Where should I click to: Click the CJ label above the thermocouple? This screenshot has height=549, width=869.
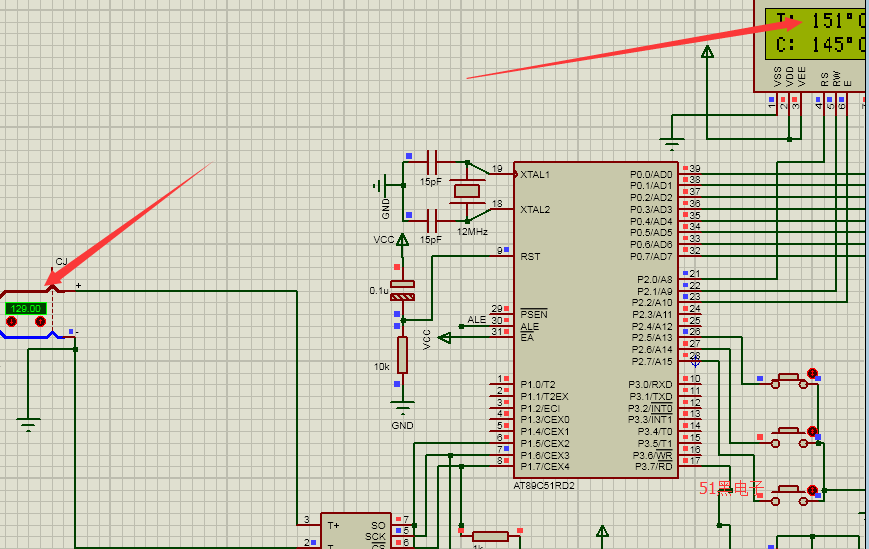pyautogui.click(x=61, y=262)
